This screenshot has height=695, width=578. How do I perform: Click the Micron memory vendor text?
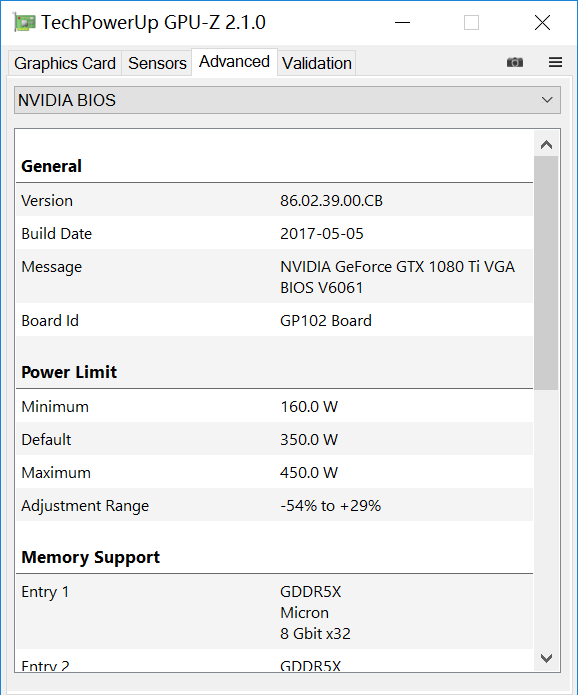point(305,613)
